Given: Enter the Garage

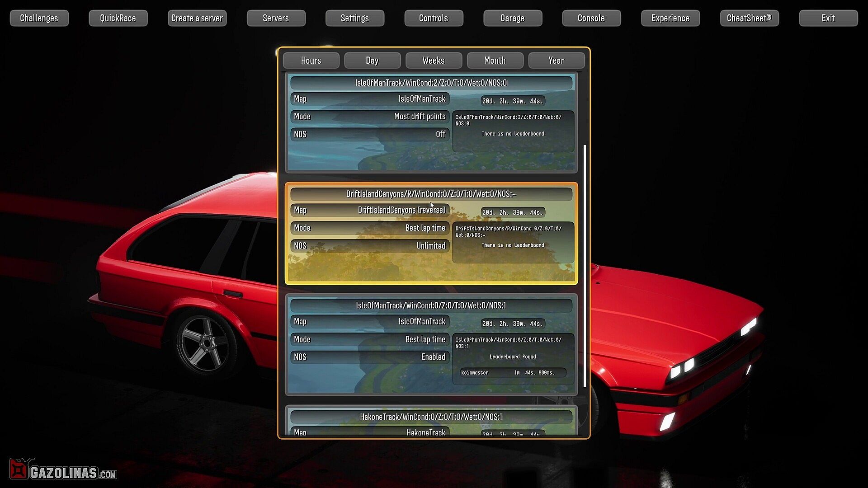Looking at the screenshot, I should pos(512,18).
